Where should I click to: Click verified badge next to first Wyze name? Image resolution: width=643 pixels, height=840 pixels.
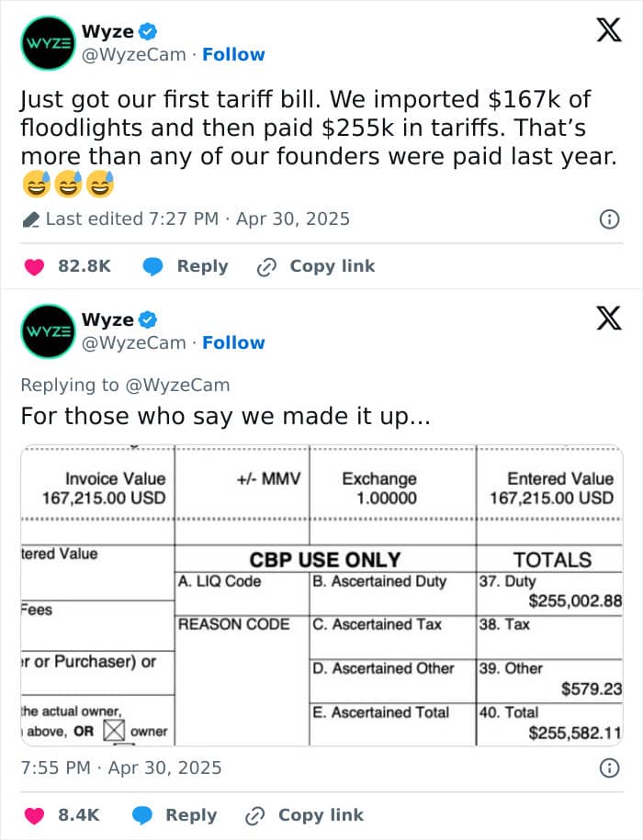(x=148, y=31)
